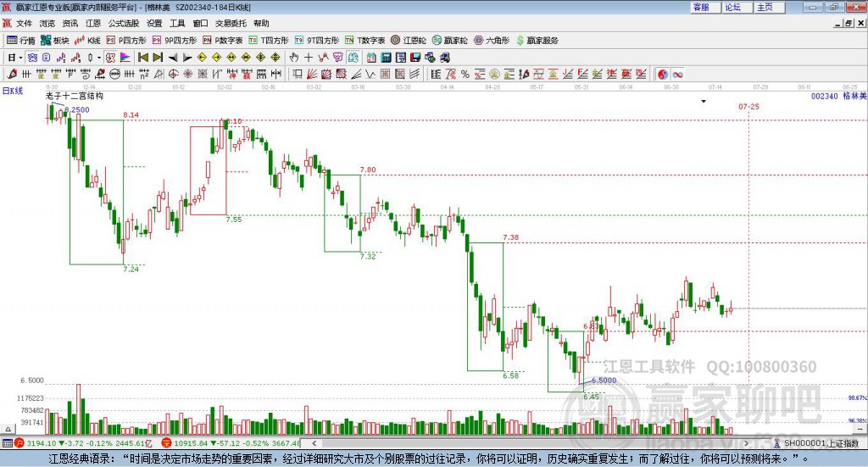Click the blue infinity loop icon
868x467 pixels.
pyautogui.click(x=677, y=74)
